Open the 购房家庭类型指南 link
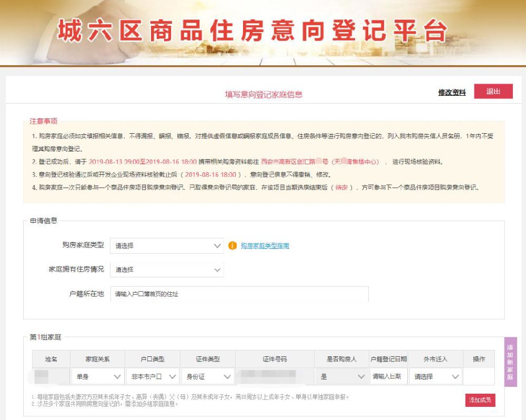 click(265, 246)
